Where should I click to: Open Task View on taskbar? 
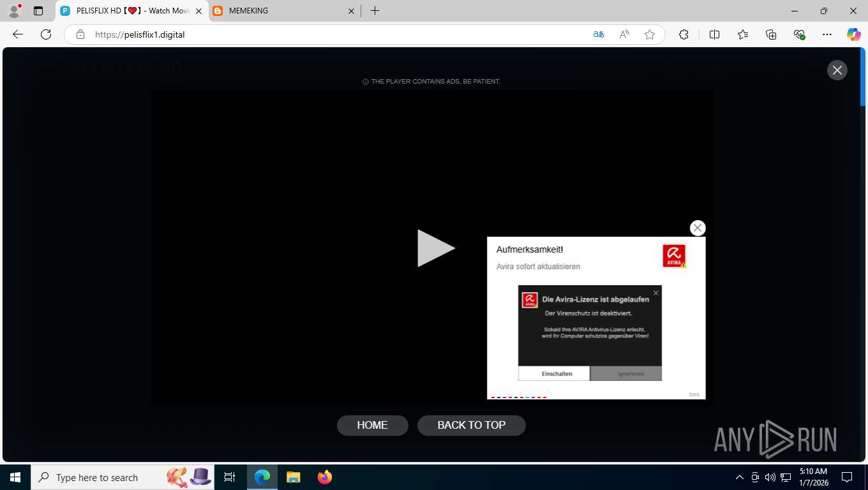[x=230, y=477]
